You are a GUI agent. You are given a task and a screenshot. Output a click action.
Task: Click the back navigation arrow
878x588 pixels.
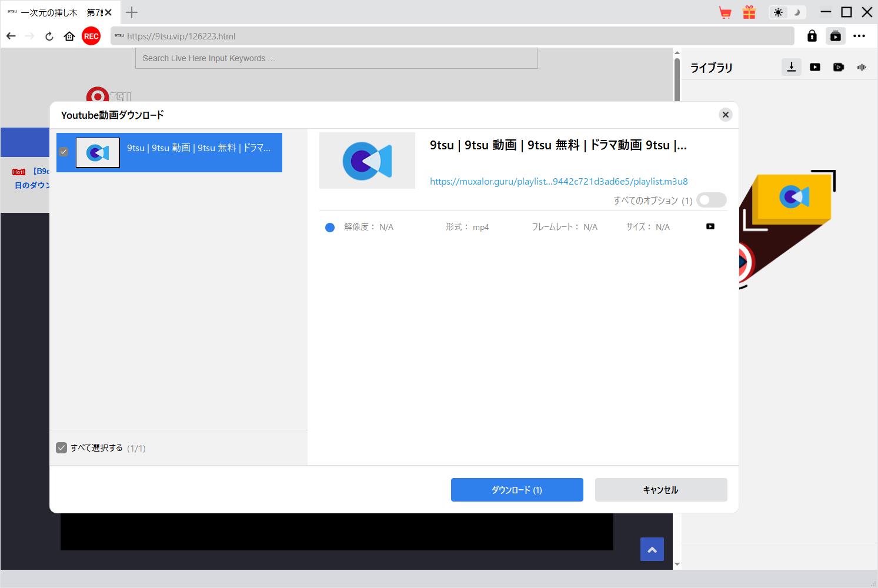click(11, 36)
